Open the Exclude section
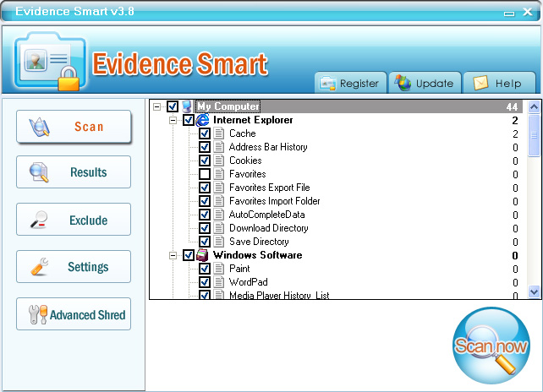This screenshot has height=392, width=543. tap(74, 220)
